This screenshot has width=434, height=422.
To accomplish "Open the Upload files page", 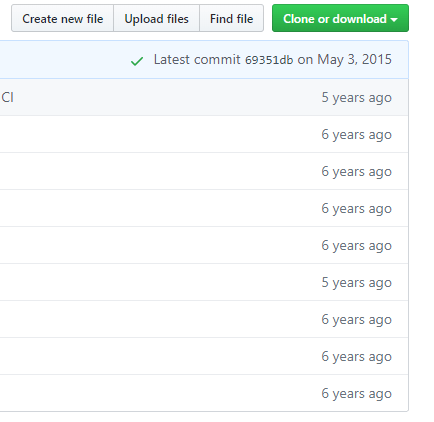I will pyautogui.click(x=156, y=18).
